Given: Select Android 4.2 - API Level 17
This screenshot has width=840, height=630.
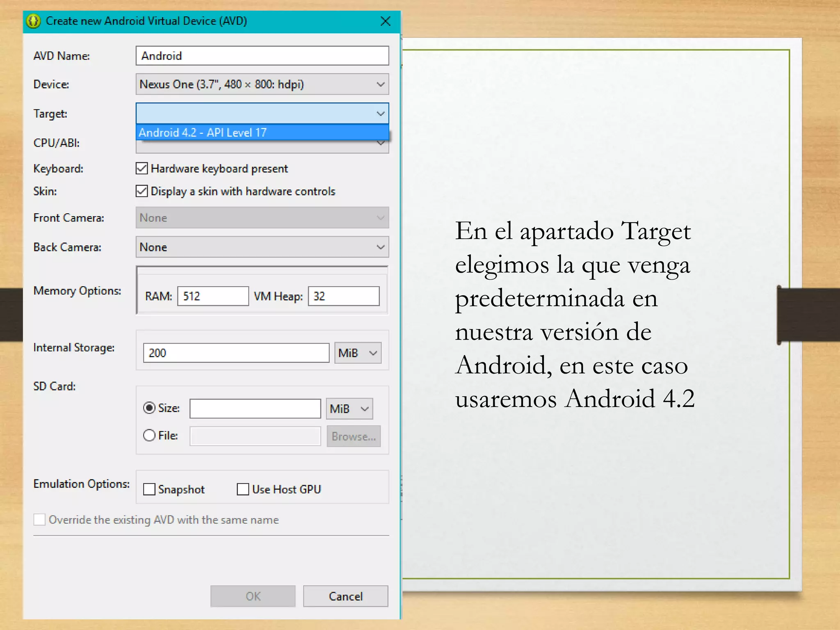Looking at the screenshot, I should pyautogui.click(x=262, y=132).
